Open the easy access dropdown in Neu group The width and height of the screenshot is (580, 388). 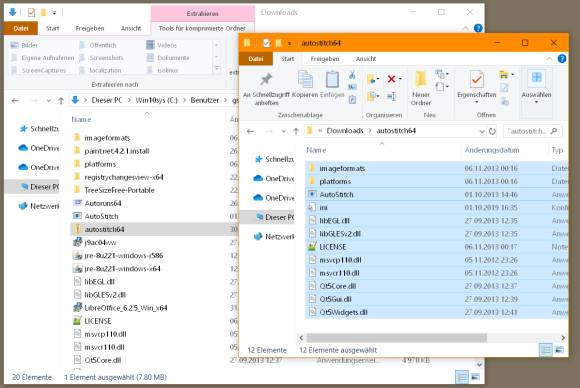[x=447, y=87]
